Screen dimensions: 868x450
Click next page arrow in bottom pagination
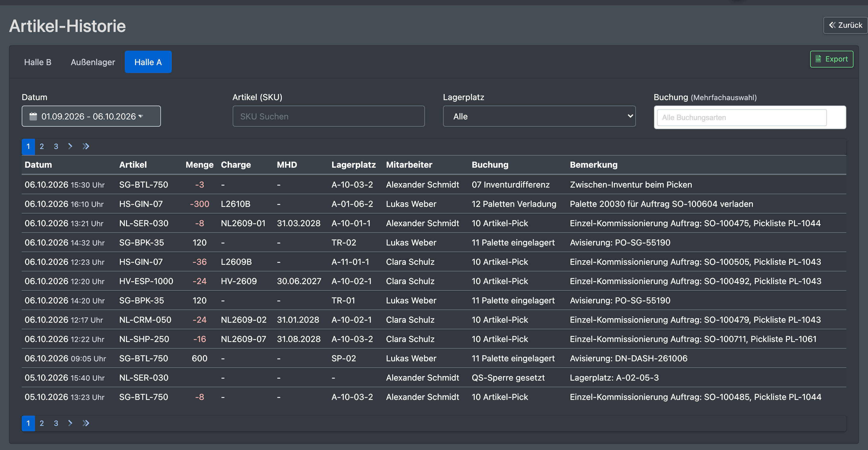click(x=70, y=423)
